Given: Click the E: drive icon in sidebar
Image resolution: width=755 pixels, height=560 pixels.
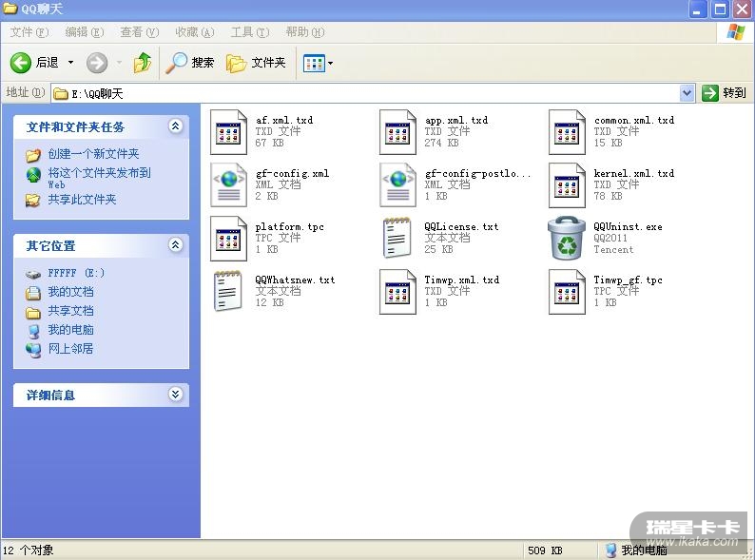Looking at the screenshot, I should pyautogui.click(x=33, y=274).
